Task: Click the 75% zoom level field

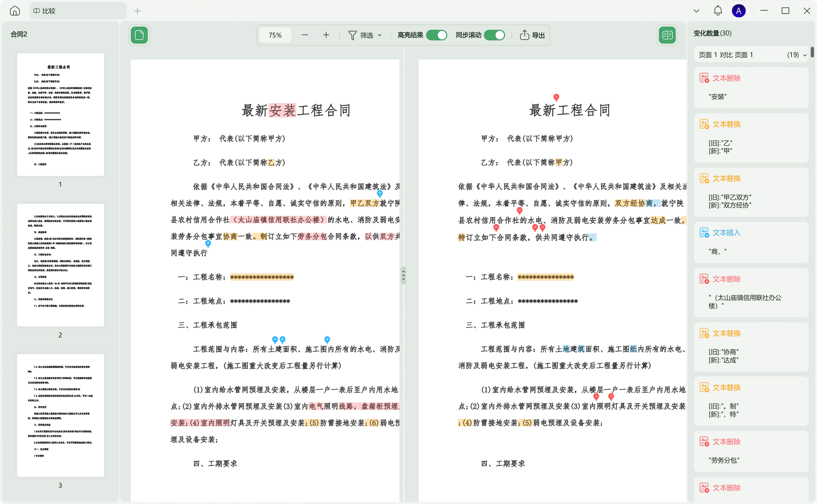Action: pyautogui.click(x=275, y=35)
